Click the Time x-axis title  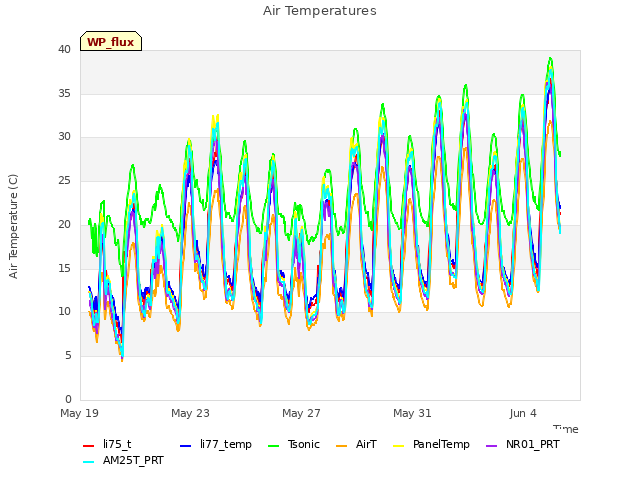coord(566,429)
